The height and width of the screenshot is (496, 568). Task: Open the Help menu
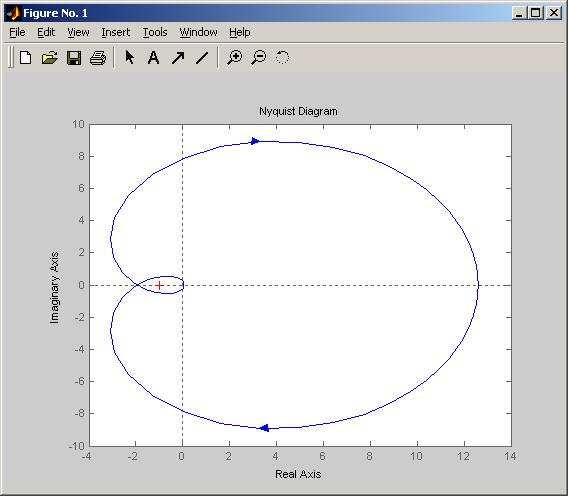pyautogui.click(x=239, y=32)
